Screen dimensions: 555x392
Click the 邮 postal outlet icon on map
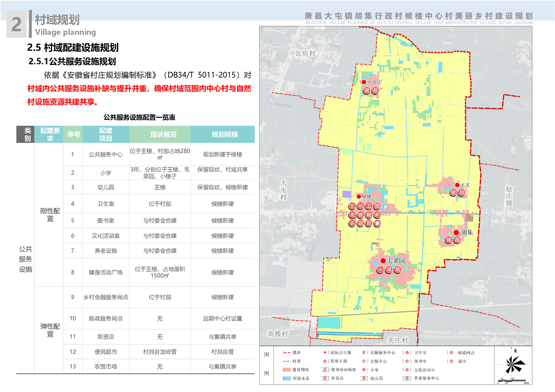(x=377, y=215)
